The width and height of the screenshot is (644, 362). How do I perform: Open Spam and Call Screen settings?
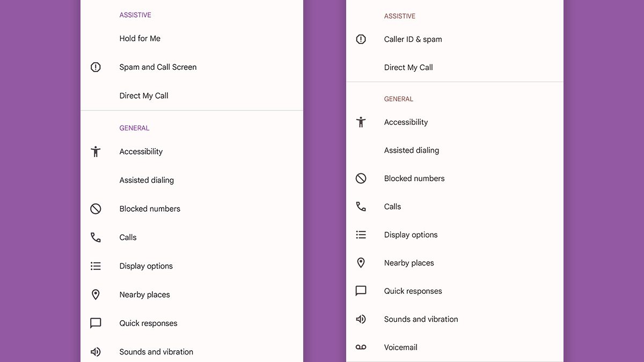[158, 67]
